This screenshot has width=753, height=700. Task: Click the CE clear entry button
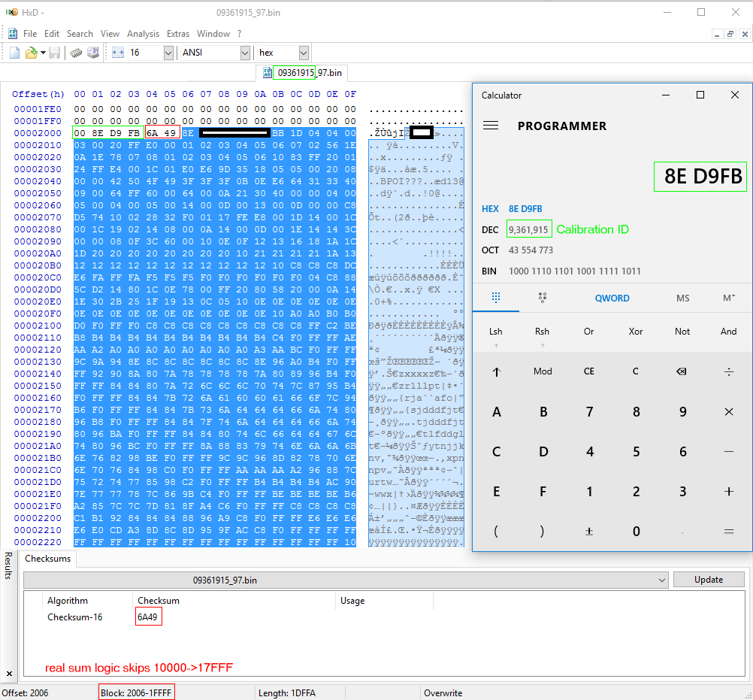588,371
